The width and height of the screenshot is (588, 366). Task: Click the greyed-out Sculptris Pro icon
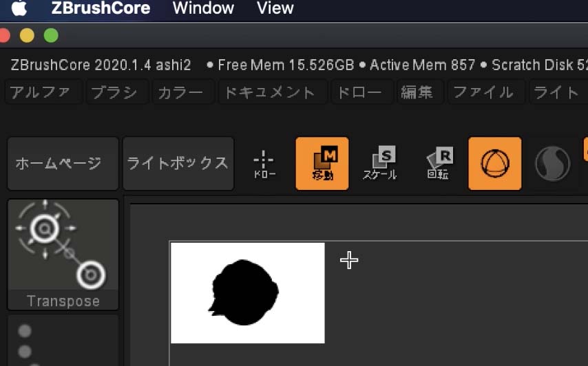tap(552, 164)
